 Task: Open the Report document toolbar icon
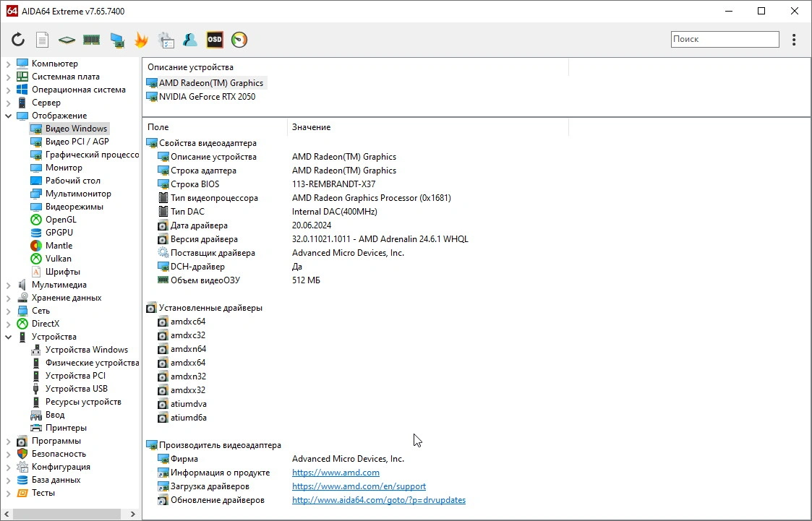click(42, 40)
